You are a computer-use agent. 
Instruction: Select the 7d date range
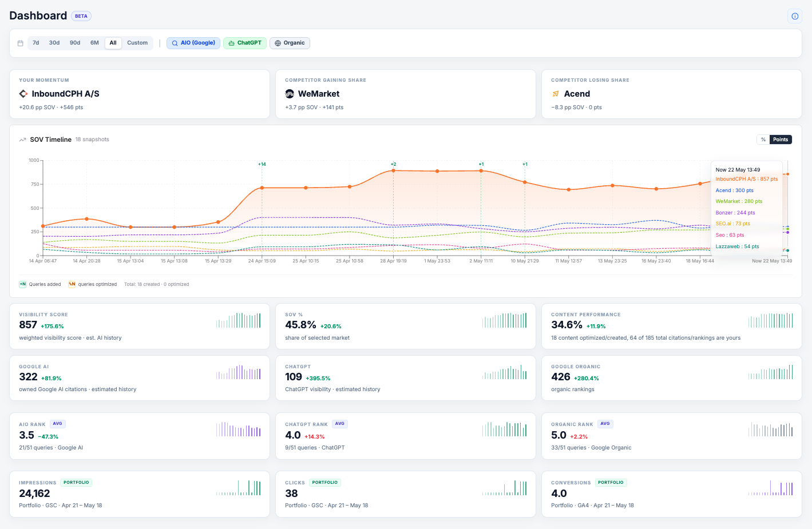pyautogui.click(x=36, y=43)
